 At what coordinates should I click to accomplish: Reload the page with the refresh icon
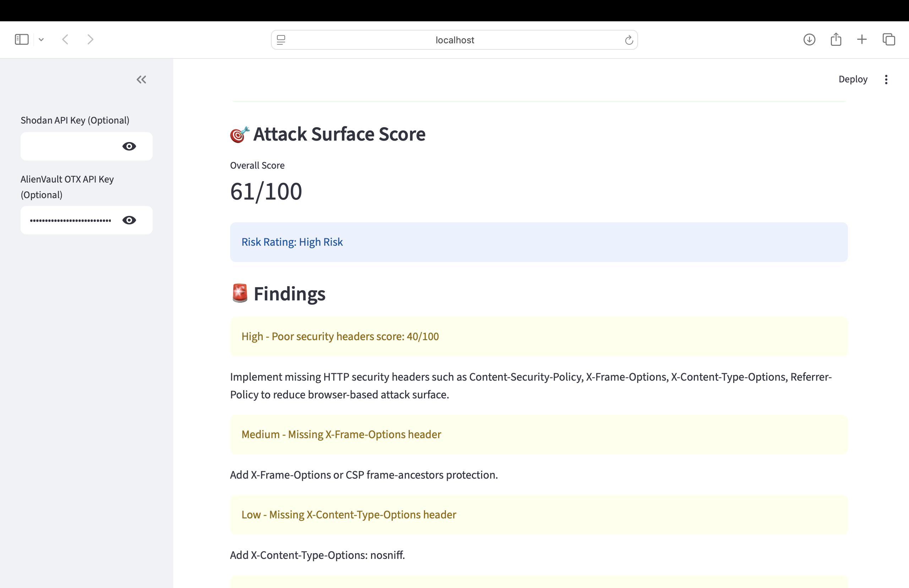tap(629, 40)
